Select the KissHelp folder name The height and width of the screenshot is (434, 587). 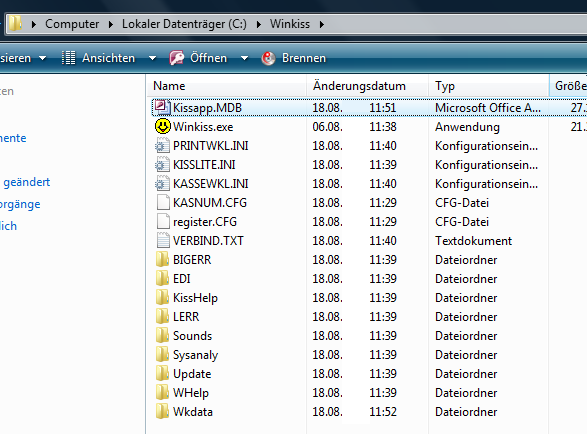[x=195, y=298]
